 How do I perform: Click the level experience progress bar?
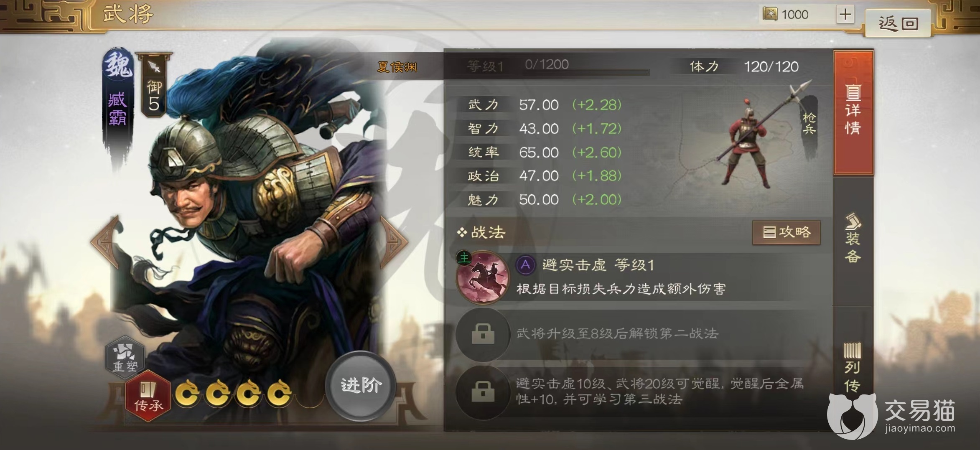tap(586, 71)
